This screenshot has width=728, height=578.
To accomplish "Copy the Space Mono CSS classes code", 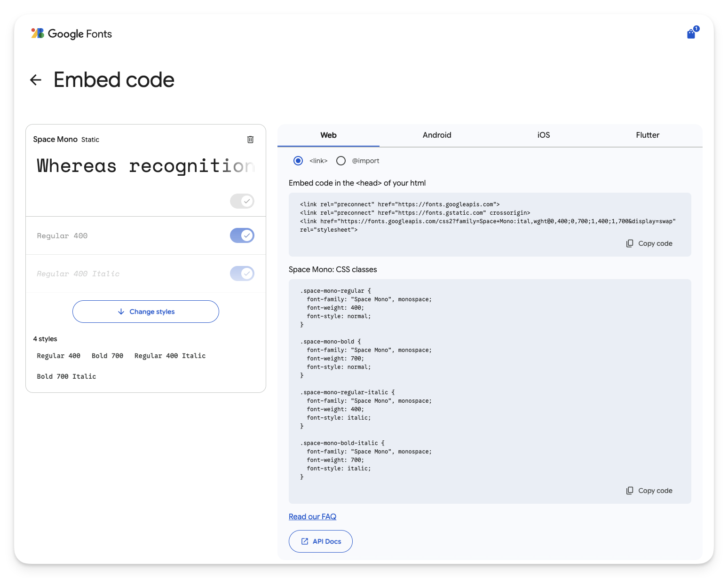I will point(649,491).
